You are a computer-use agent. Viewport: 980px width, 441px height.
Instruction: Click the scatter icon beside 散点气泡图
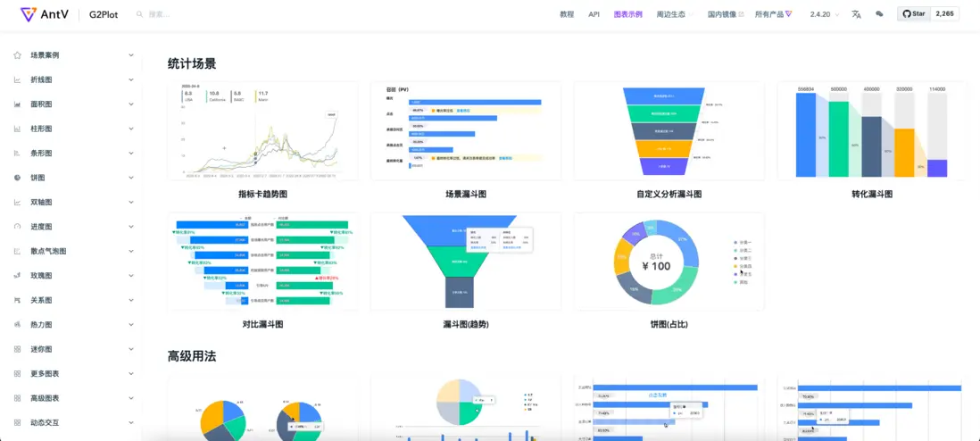tap(18, 251)
